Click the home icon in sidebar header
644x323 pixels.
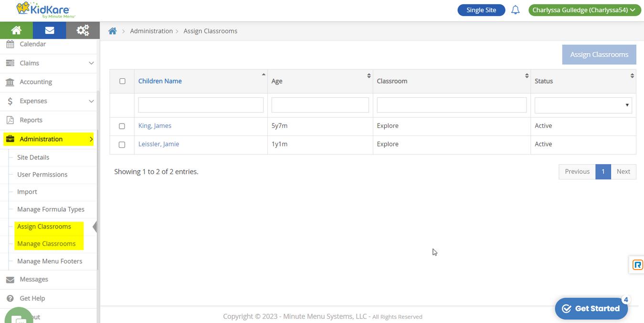click(16, 31)
